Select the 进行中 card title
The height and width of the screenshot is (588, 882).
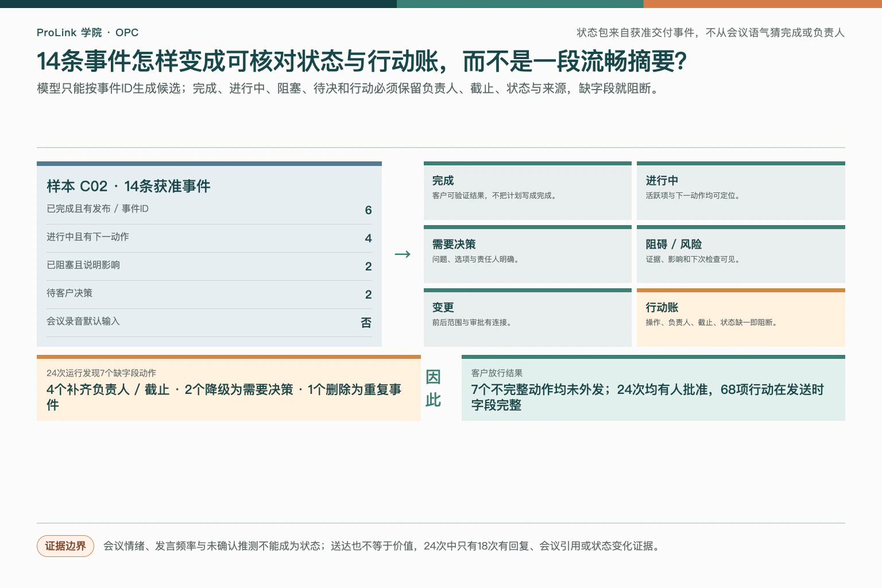click(x=662, y=180)
